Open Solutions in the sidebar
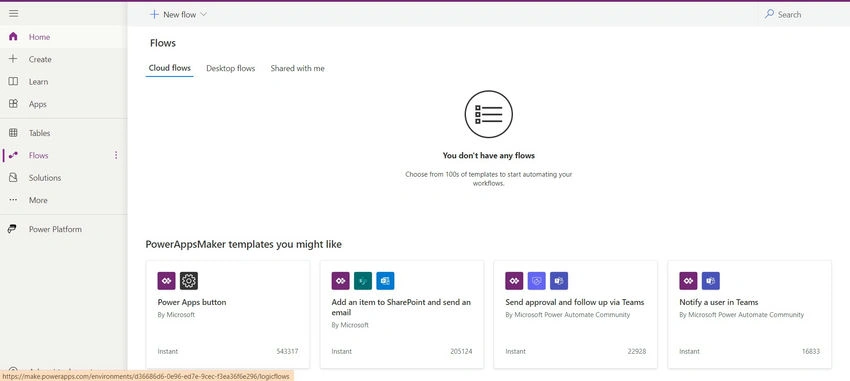 coord(63,178)
